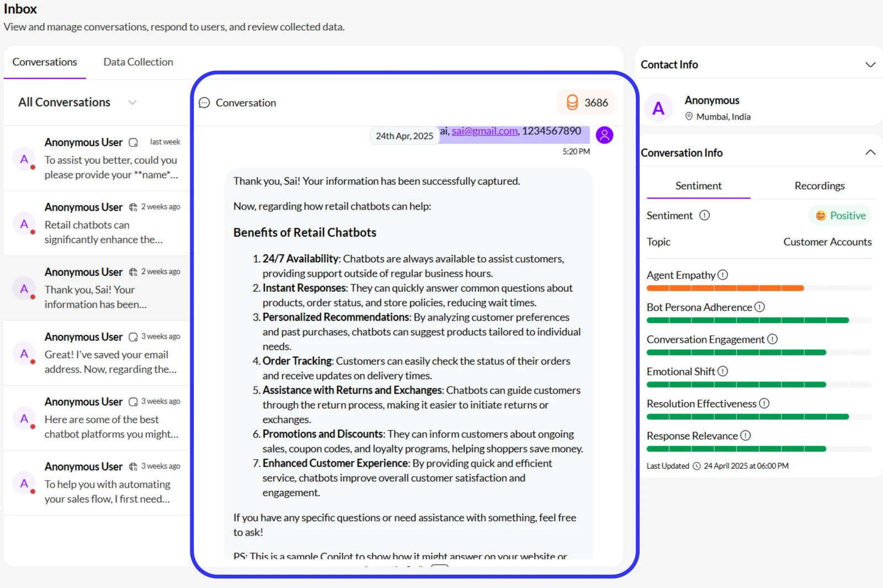Click the globe icon on the 2-weeks-ago conversation

pyautogui.click(x=132, y=207)
